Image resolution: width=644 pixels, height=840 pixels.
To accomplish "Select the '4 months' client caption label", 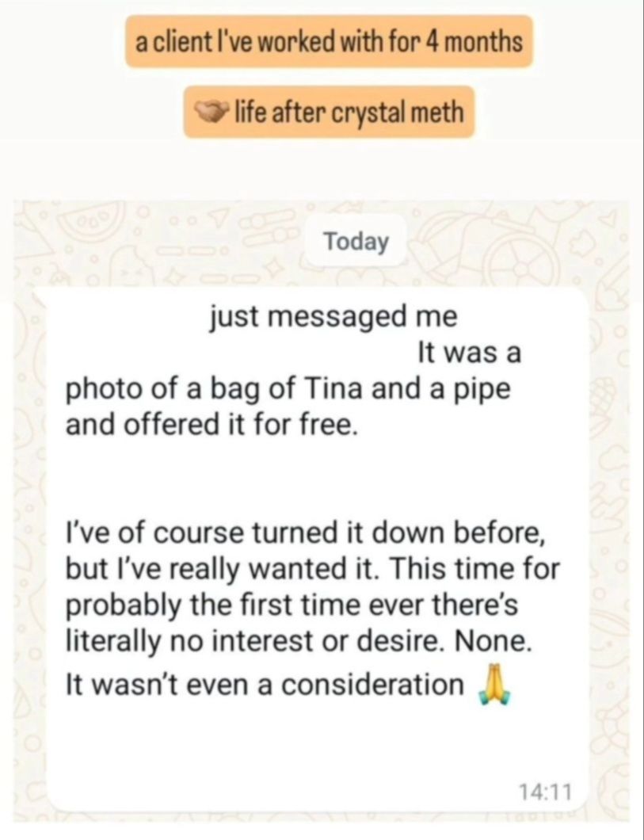I will (x=329, y=40).
